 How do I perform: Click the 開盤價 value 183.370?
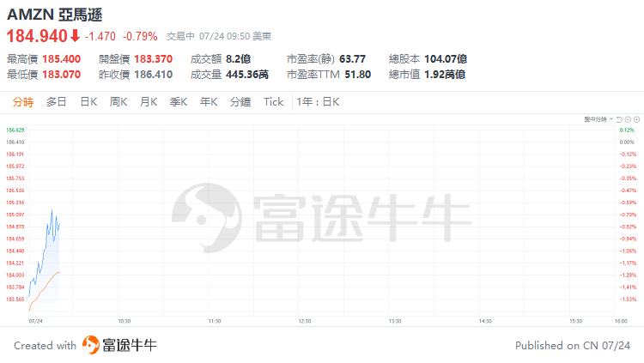click(x=153, y=59)
